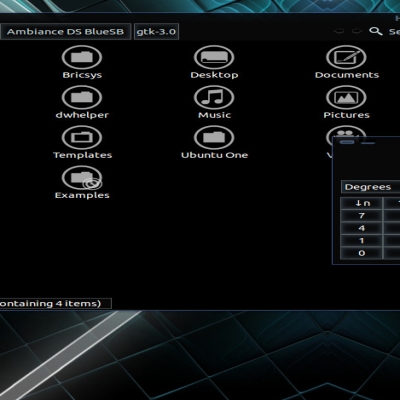Click the 'containing 4 items' status text
400x400 pixels.
click(x=50, y=304)
